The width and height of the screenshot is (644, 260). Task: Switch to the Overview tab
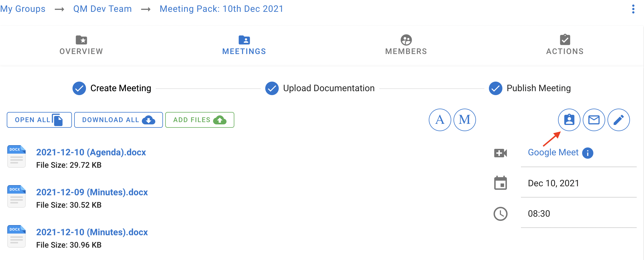[x=81, y=45]
